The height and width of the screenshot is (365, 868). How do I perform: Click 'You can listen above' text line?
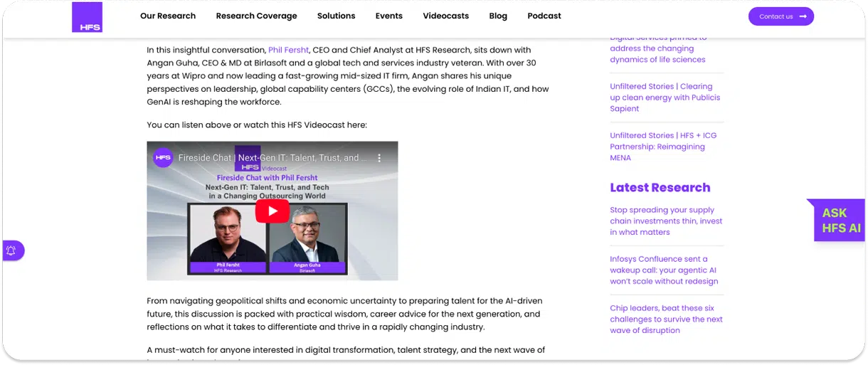coord(257,125)
